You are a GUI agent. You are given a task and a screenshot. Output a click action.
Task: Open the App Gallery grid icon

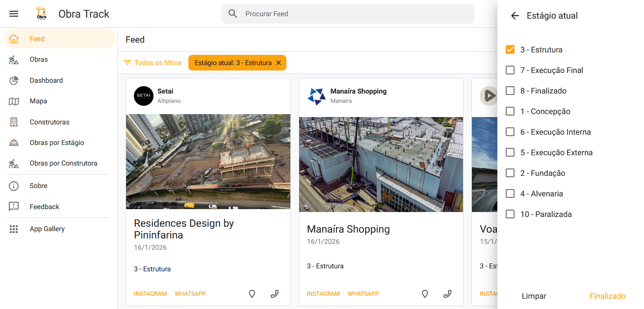[x=14, y=229]
